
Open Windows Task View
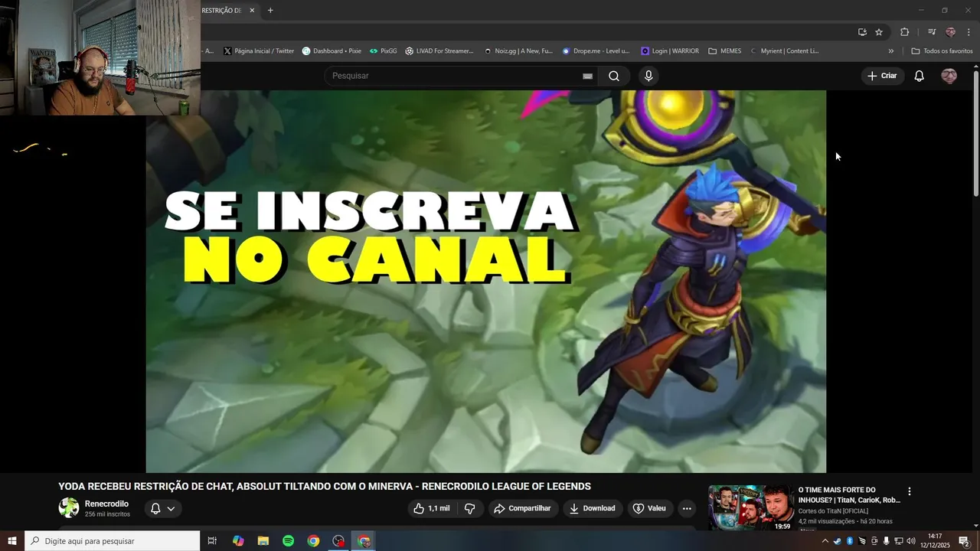[213, 541]
